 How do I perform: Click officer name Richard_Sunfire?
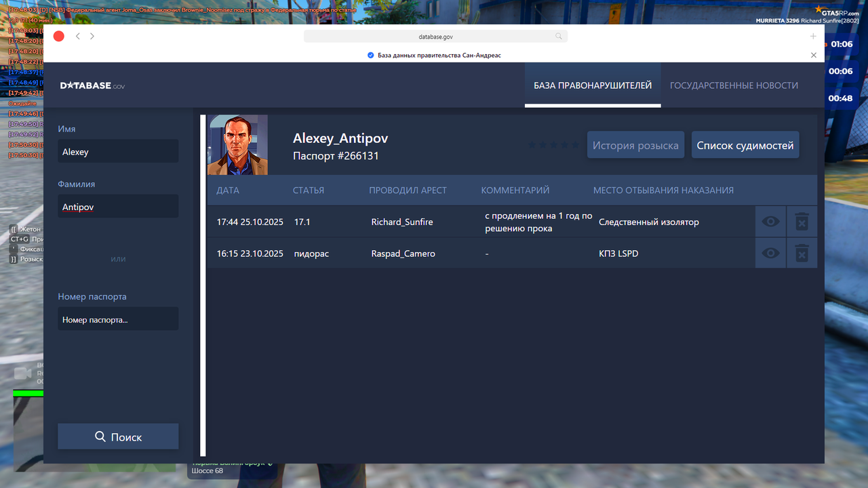[x=402, y=222]
